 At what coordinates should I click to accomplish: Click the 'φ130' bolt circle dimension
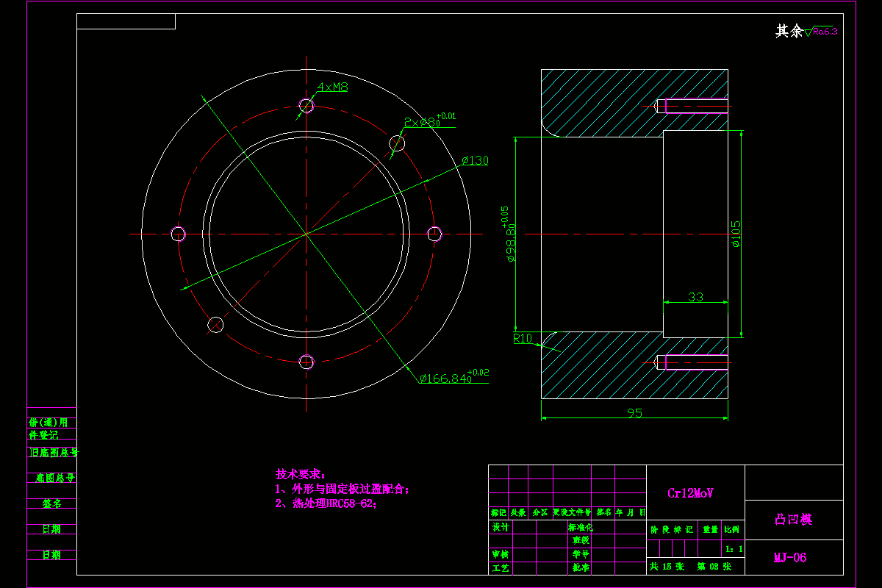pyautogui.click(x=475, y=161)
